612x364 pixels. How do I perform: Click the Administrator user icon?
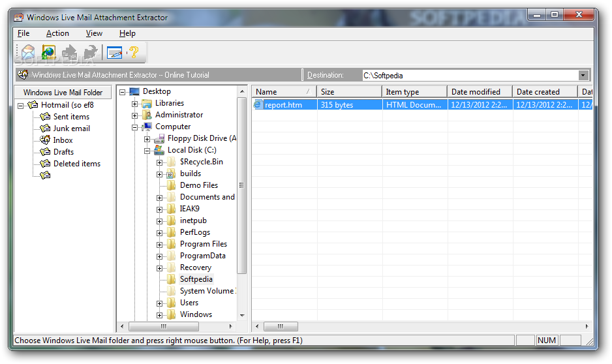click(147, 115)
